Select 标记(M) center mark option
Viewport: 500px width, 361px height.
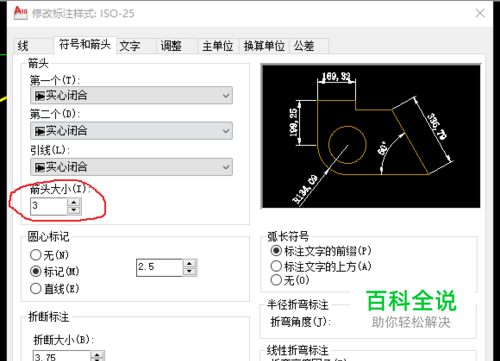(x=55, y=271)
